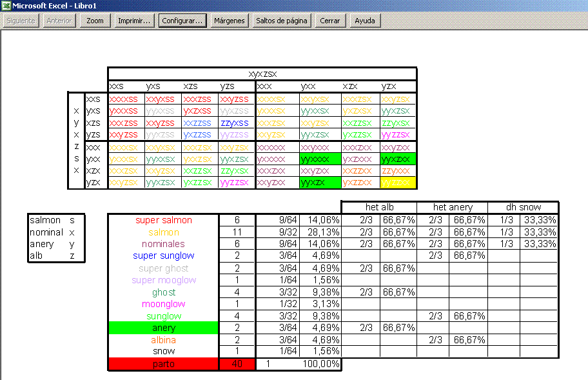Switch to Saltos de página view

[x=282, y=21]
